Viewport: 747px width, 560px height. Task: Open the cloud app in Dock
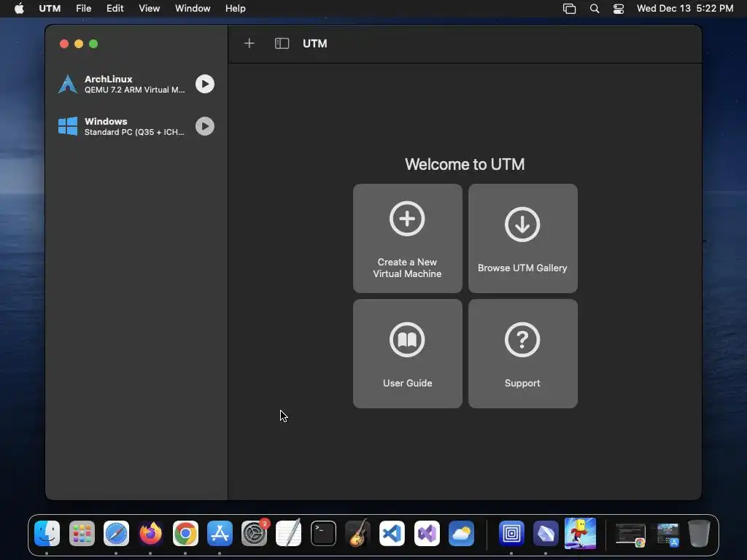[x=461, y=533]
